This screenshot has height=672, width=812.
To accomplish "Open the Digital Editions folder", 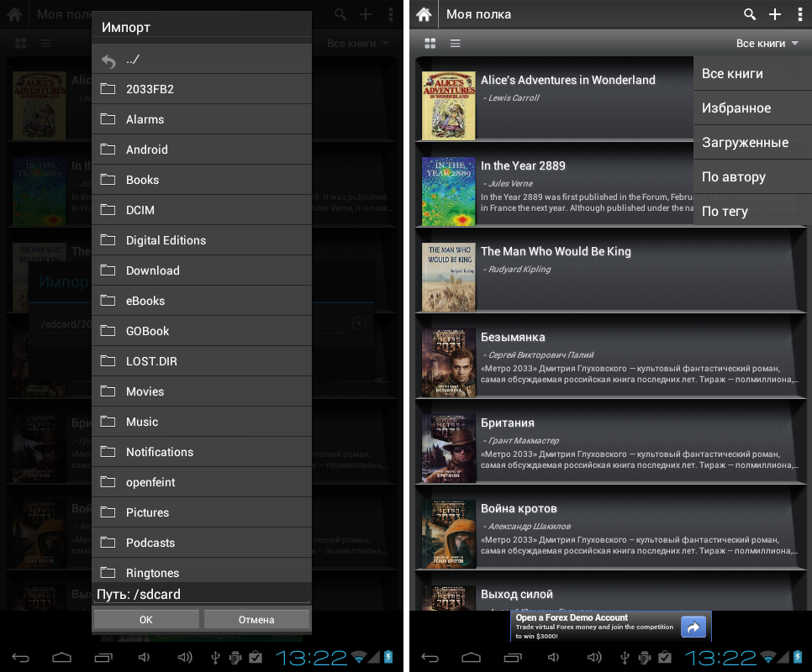I will click(202, 240).
